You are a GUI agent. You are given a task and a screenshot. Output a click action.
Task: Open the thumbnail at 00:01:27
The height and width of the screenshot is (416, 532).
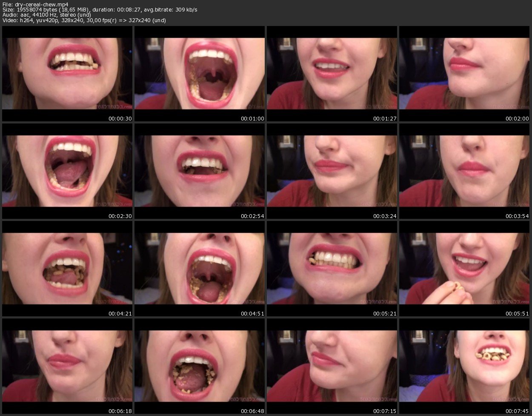pos(332,74)
